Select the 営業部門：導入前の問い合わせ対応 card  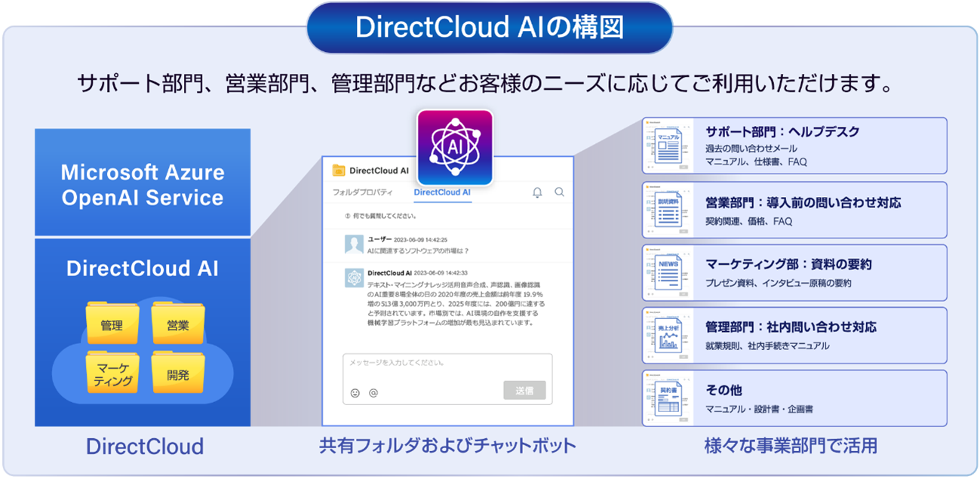(x=794, y=210)
